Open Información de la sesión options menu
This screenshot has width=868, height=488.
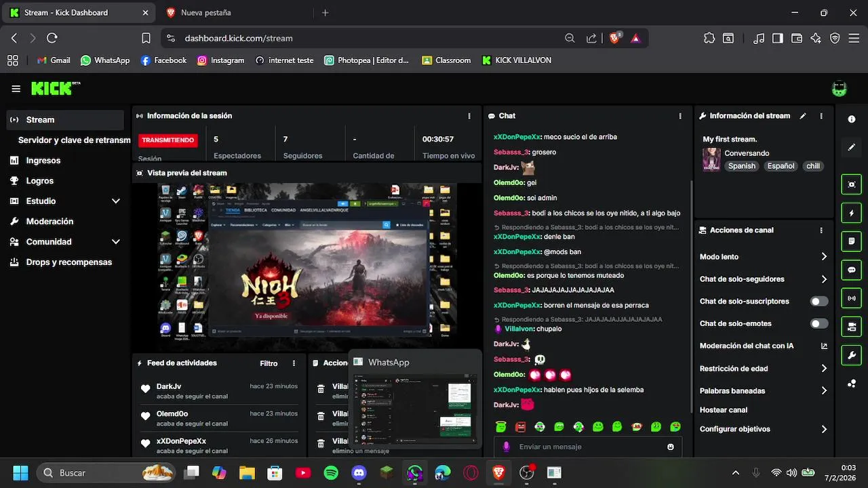(x=469, y=116)
